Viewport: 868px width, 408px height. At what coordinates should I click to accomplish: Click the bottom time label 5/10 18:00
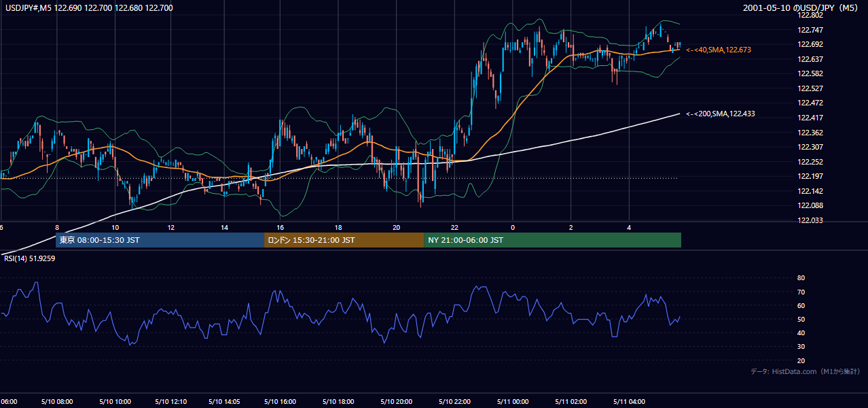(338, 401)
